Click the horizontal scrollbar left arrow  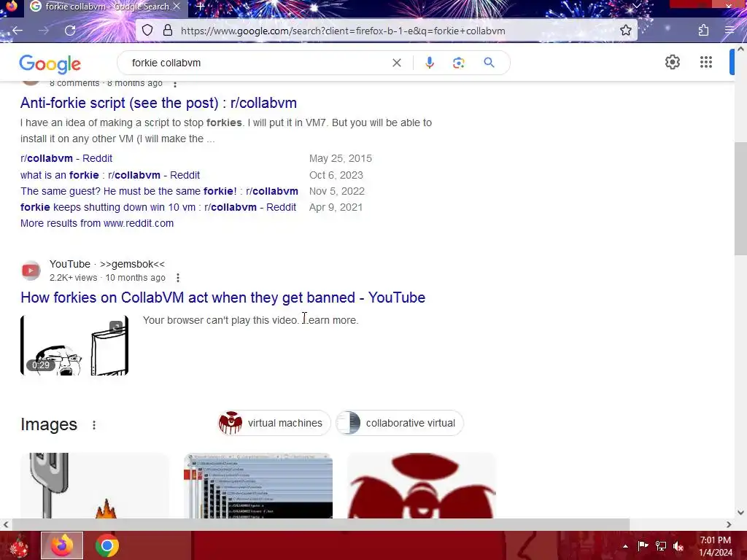pyautogui.click(x=6, y=524)
